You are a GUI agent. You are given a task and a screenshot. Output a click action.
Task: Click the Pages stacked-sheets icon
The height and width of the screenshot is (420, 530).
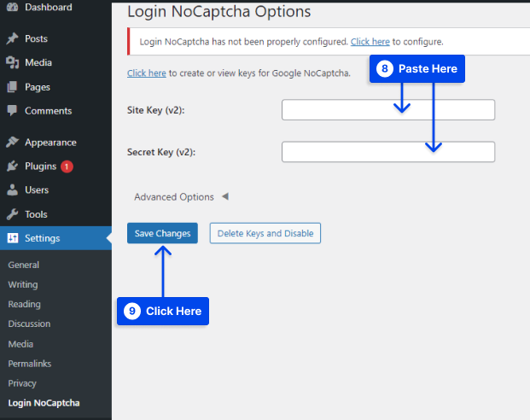(12, 87)
